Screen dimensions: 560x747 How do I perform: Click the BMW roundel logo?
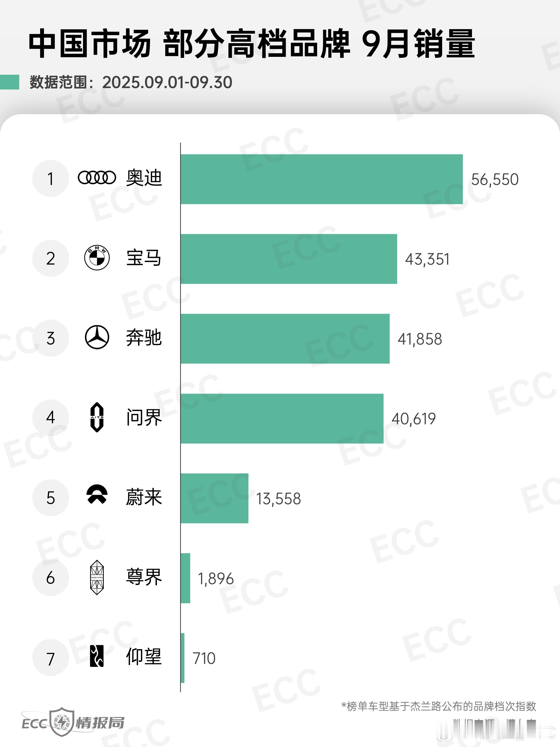pos(97,258)
